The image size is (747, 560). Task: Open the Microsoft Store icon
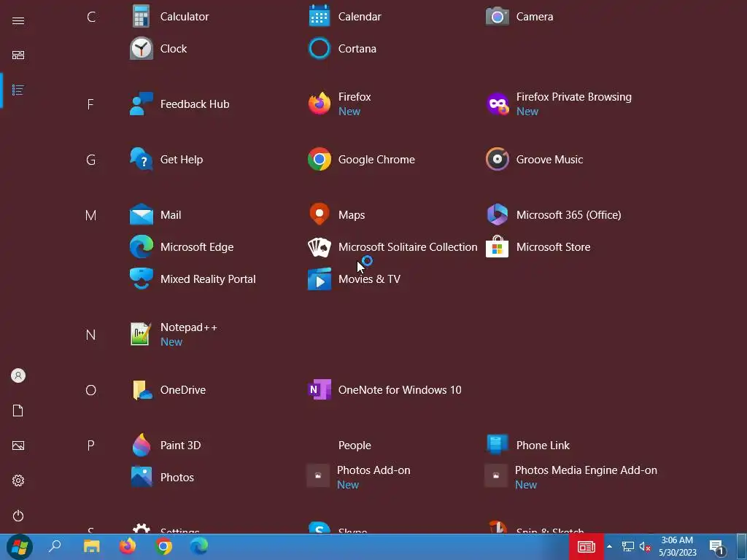click(498, 246)
